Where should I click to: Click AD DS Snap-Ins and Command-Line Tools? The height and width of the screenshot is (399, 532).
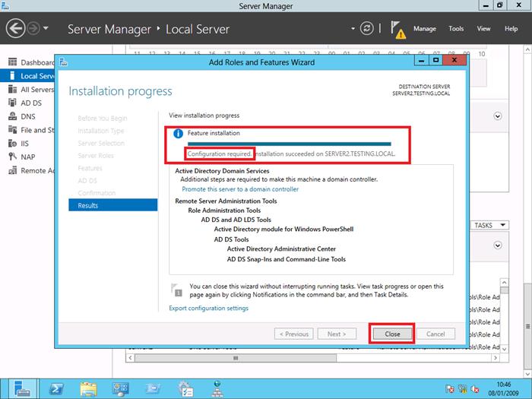[x=287, y=259]
